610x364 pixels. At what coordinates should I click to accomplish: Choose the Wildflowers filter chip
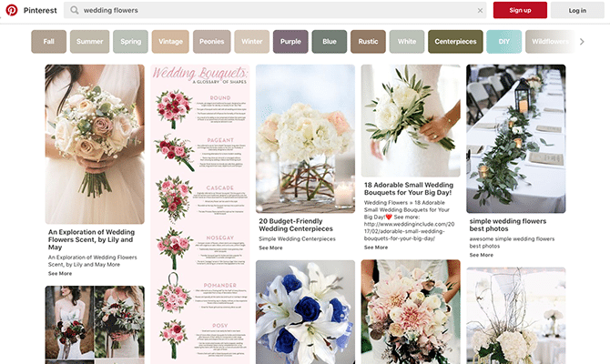coord(550,42)
